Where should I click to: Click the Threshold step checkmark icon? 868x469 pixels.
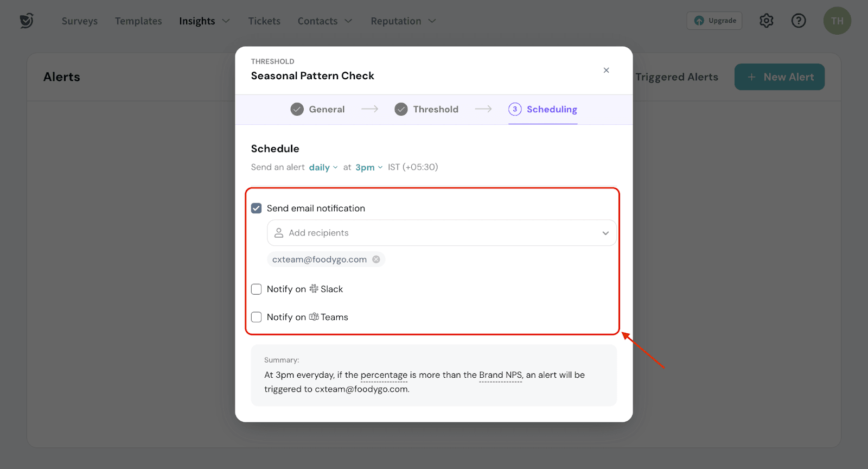(x=401, y=109)
